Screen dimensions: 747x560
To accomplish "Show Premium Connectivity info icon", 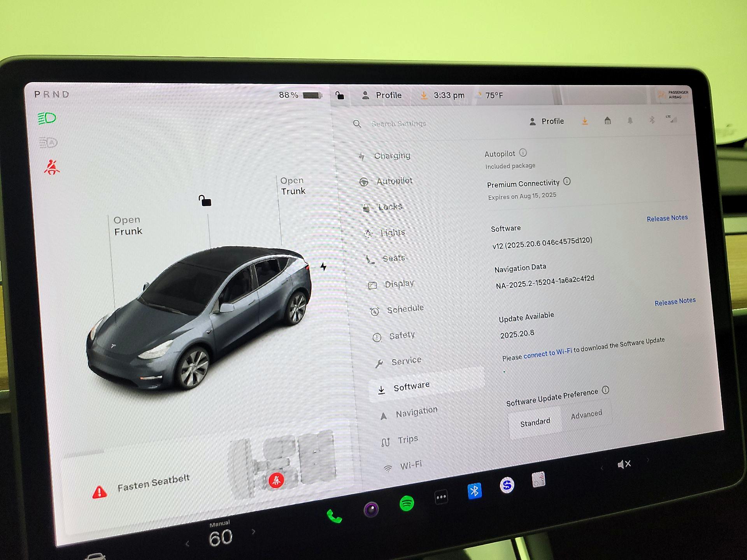I will pyautogui.click(x=567, y=181).
